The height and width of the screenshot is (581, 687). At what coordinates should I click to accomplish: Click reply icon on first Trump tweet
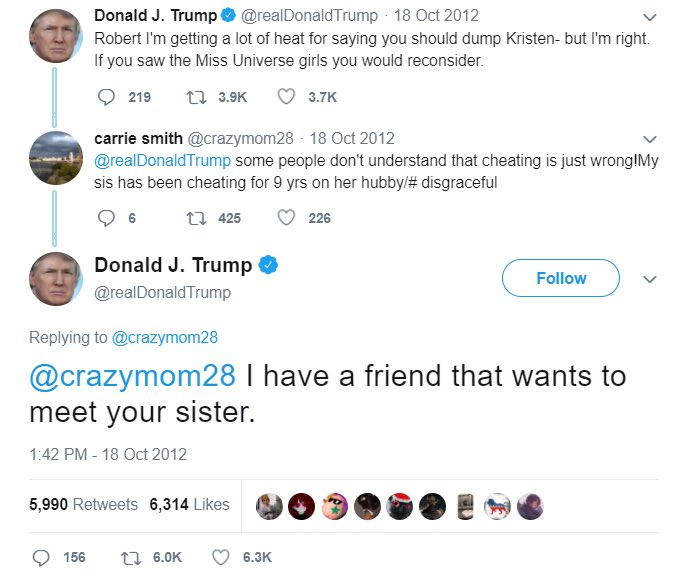point(106,97)
